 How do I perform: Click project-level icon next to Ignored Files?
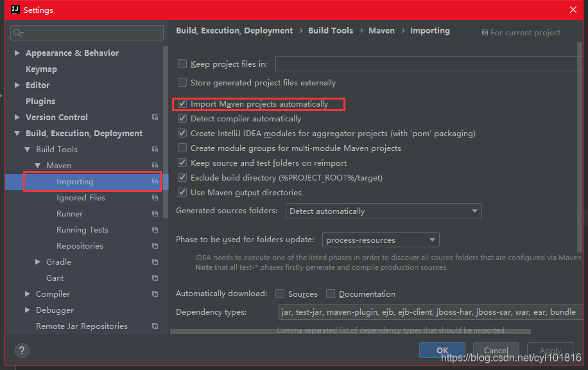click(x=155, y=198)
